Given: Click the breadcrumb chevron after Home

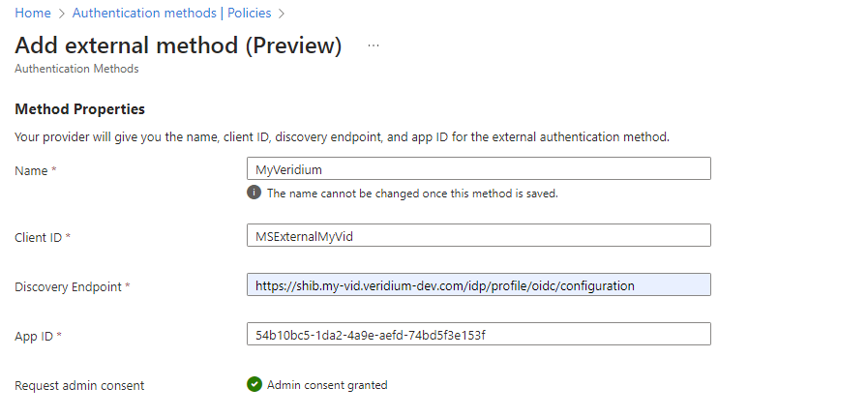Looking at the screenshot, I should point(61,14).
